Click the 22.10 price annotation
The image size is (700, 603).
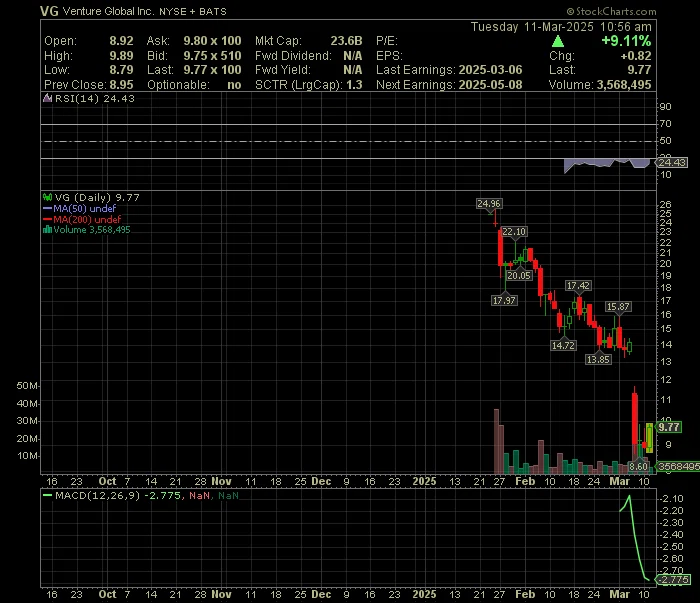pyautogui.click(x=514, y=232)
